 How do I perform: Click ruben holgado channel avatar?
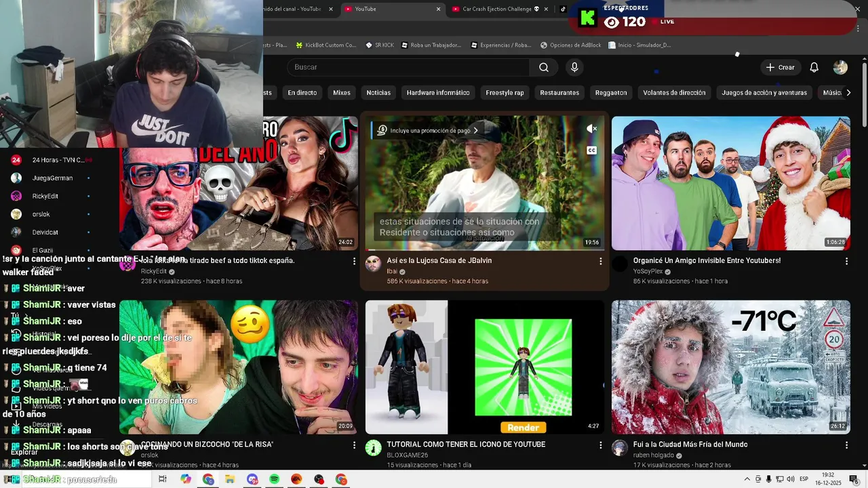[x=619, y=448]
